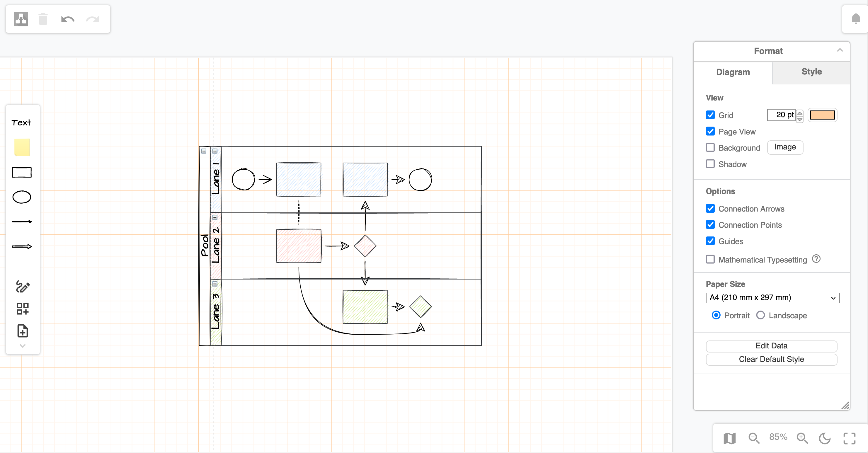Viewport: 868px width, 453px height.
Task: Click the insert shape library icon
Action: tap(22, 309)
